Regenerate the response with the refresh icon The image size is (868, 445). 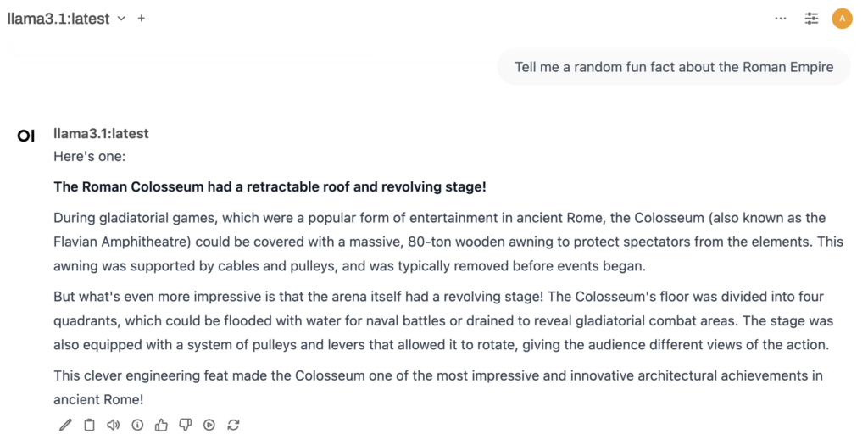(233, 425)
